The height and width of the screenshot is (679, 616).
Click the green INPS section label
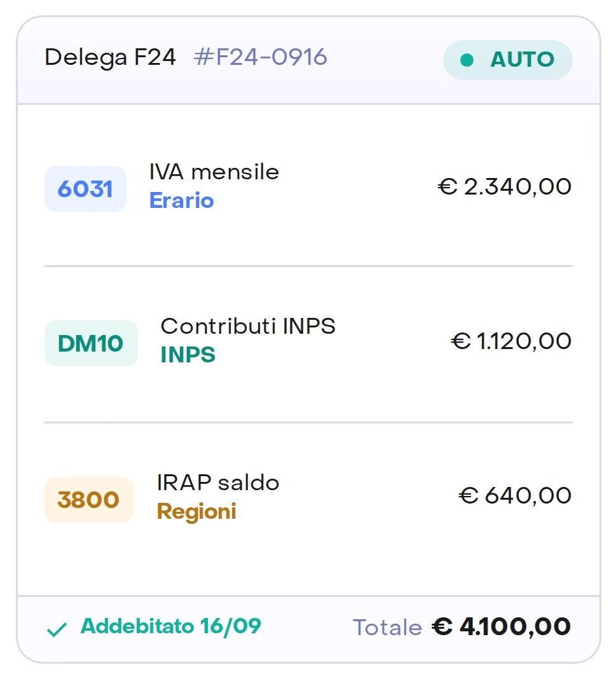click(188, 355)
